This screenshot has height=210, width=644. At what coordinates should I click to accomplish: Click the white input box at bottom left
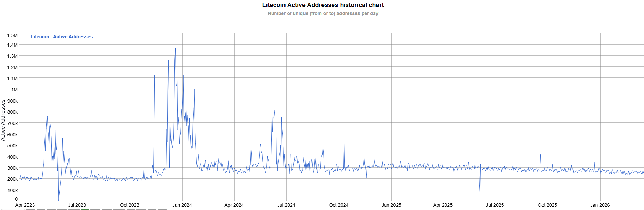[x=13, y=209]
